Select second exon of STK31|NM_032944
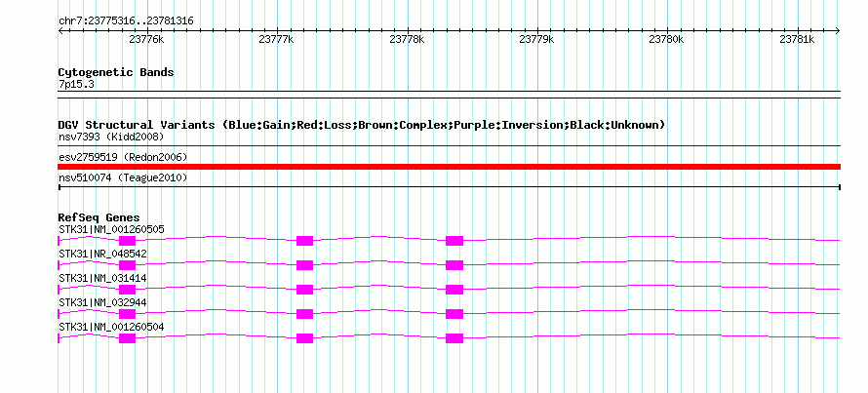Image resolution: width=868 pixels, height=393 pixels. tap(305, 313)
